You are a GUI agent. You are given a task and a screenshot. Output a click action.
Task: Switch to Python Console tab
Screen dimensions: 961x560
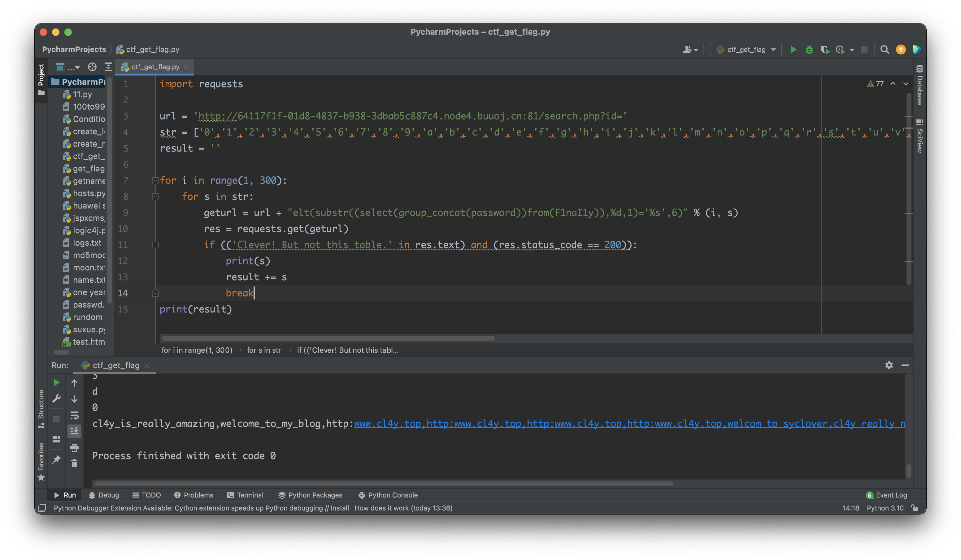click(x=388, y=495)
